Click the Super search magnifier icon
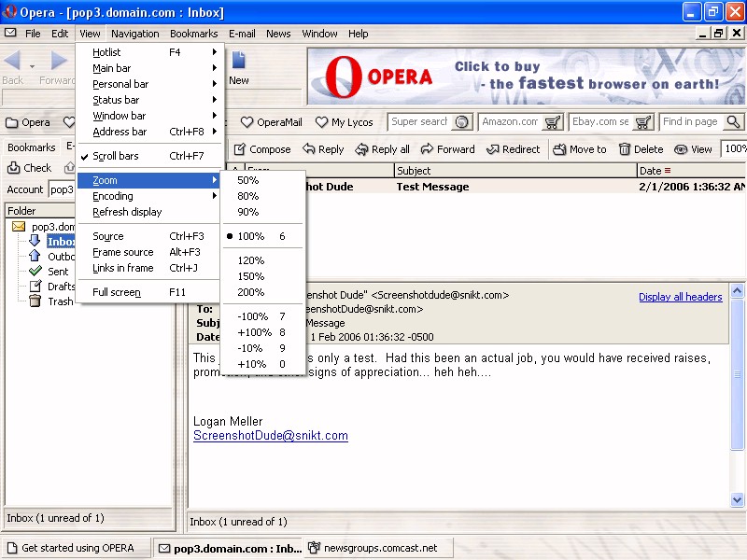Viewport: 747px width, 560px height. (x=461, y=122)
